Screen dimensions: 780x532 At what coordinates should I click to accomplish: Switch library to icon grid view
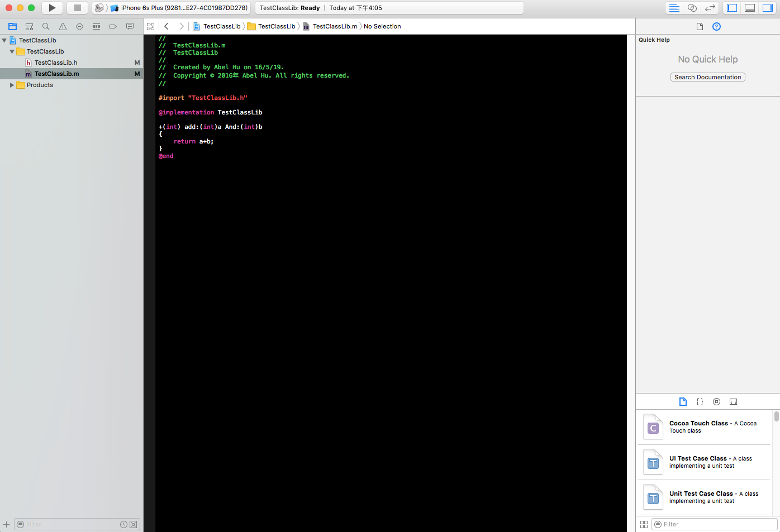tap(644, 524)
